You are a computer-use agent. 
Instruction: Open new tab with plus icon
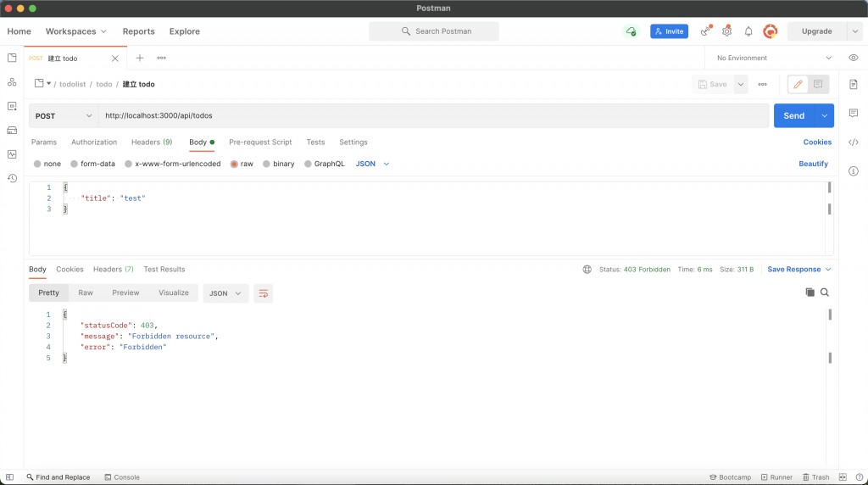pyautogui.click(x=140, y=58)
